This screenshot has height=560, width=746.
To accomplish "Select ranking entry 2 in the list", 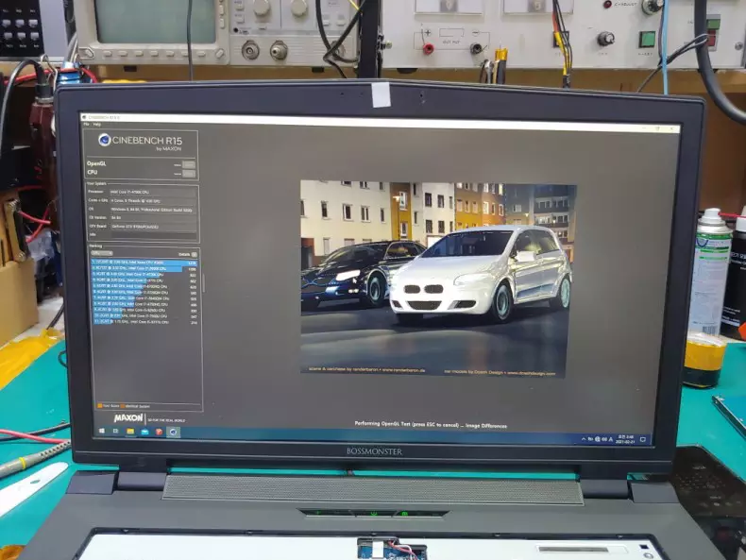I will [144, 269].
